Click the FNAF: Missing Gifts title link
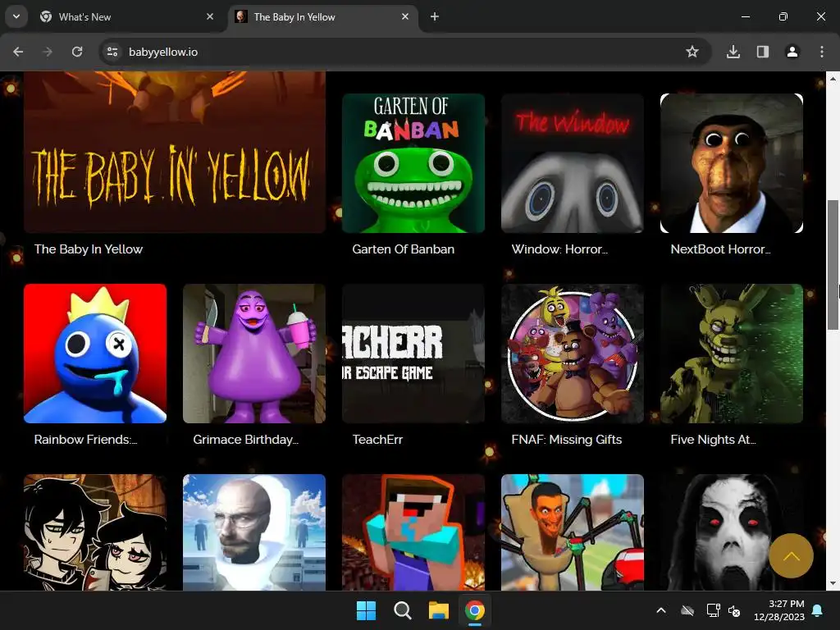The image size is (840, 630). 567,440
